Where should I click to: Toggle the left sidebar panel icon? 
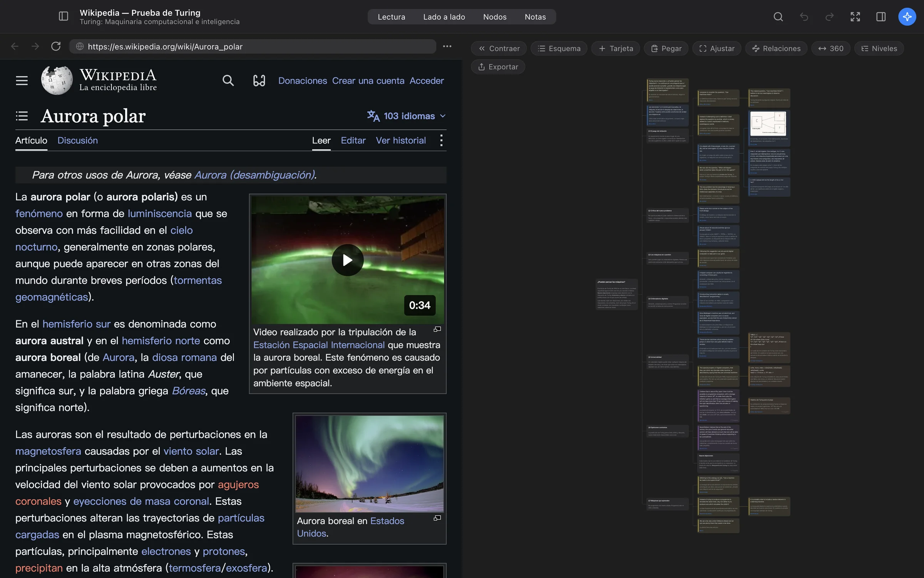[64, 17]
